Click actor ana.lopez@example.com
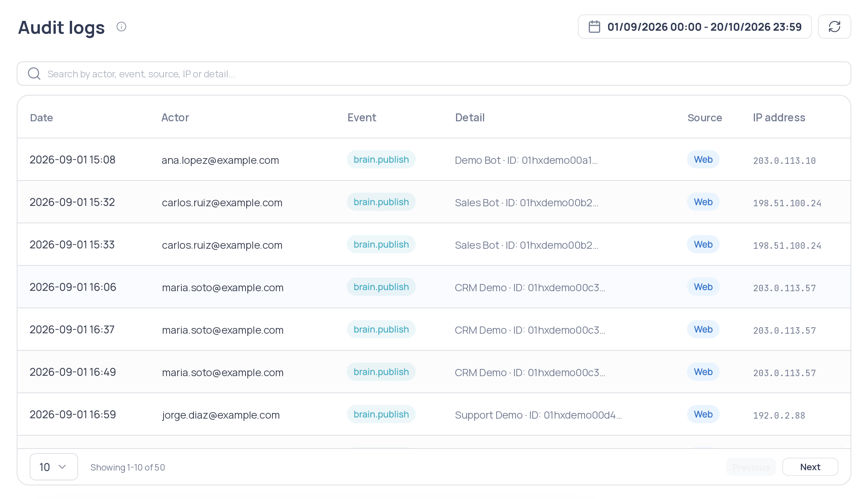The width and height of the screenshot is (868, 499). point(220,160)
